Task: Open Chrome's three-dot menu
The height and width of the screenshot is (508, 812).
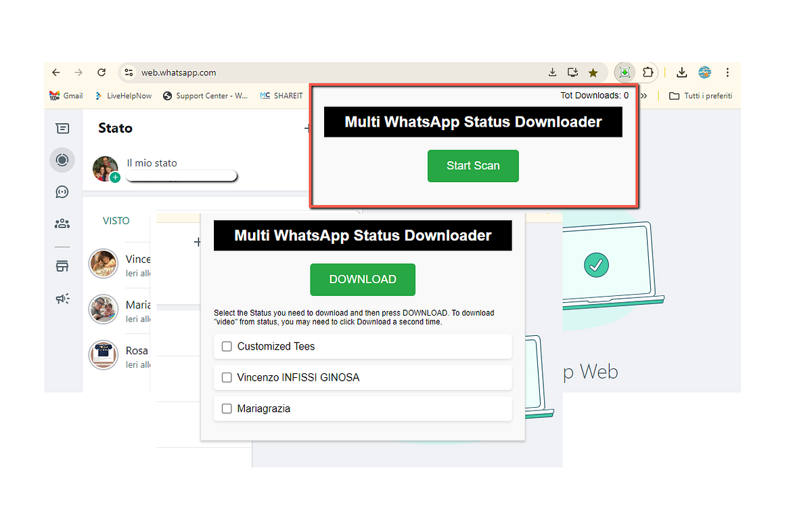Action: coord(727,72)
